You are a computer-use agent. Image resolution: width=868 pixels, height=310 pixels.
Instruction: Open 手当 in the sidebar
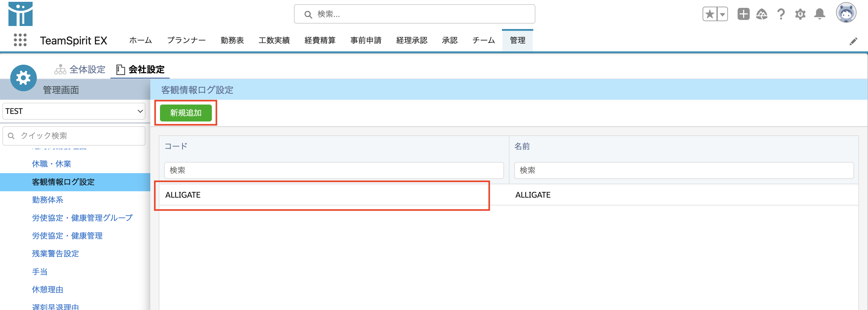tap(40, 272)
